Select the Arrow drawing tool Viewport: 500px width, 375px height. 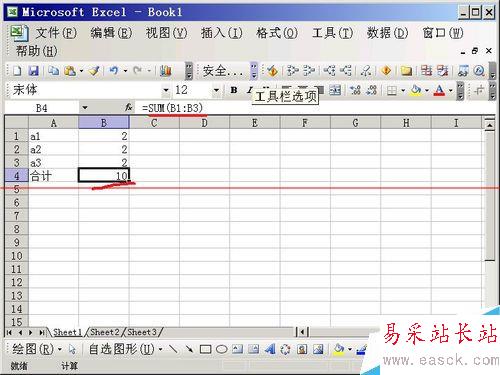coord(189,349)
